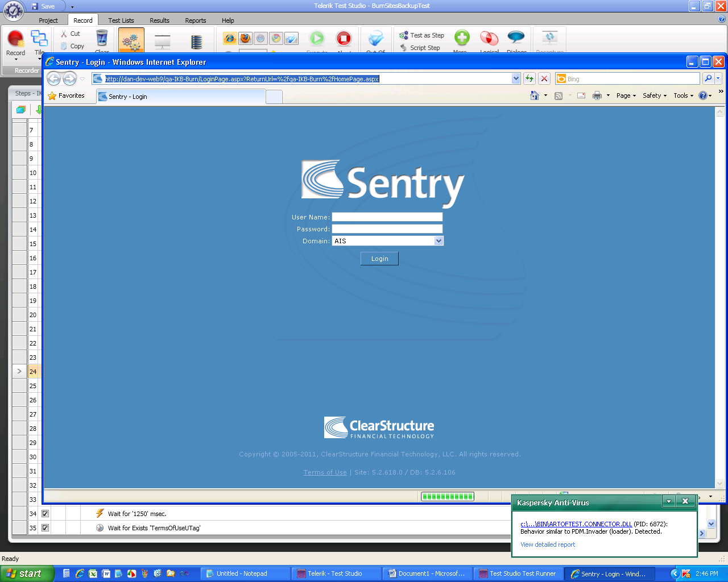Select the step Wait for Exists 'TermsOfUseUTag'

(x=154, y=528)
